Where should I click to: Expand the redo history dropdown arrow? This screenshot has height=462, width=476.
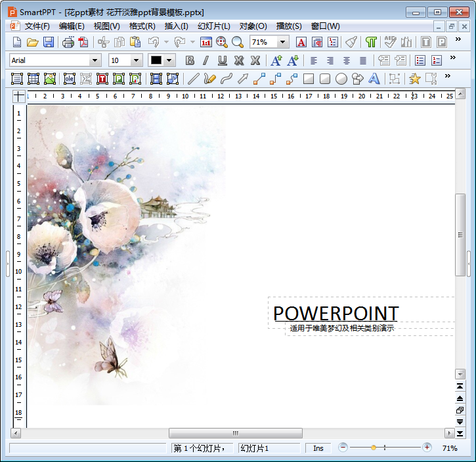click(192, 42)
